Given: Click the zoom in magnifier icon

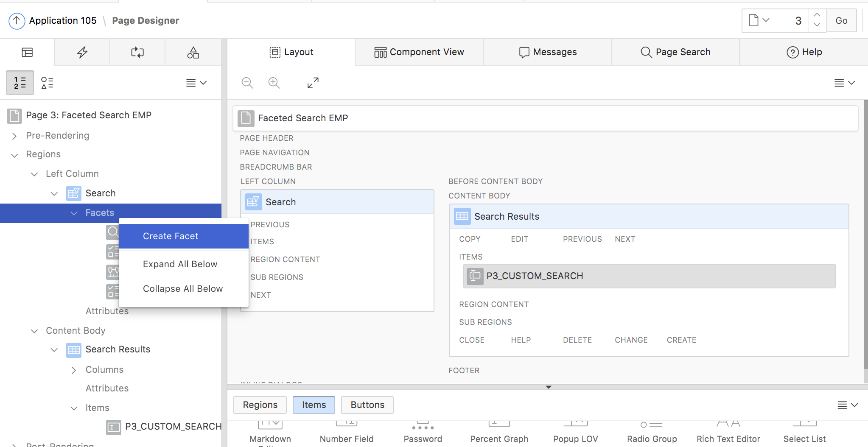Looking at the screenshot, I should click(274, 83).
